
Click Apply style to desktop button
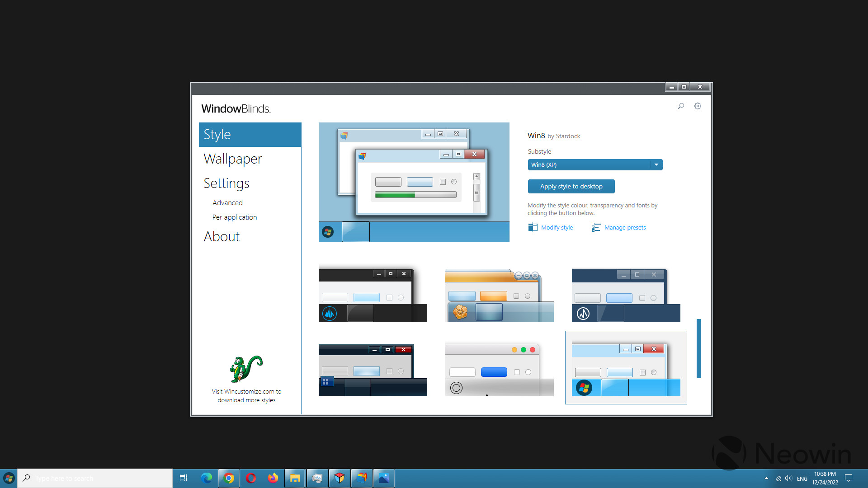(x=571, y=186)
